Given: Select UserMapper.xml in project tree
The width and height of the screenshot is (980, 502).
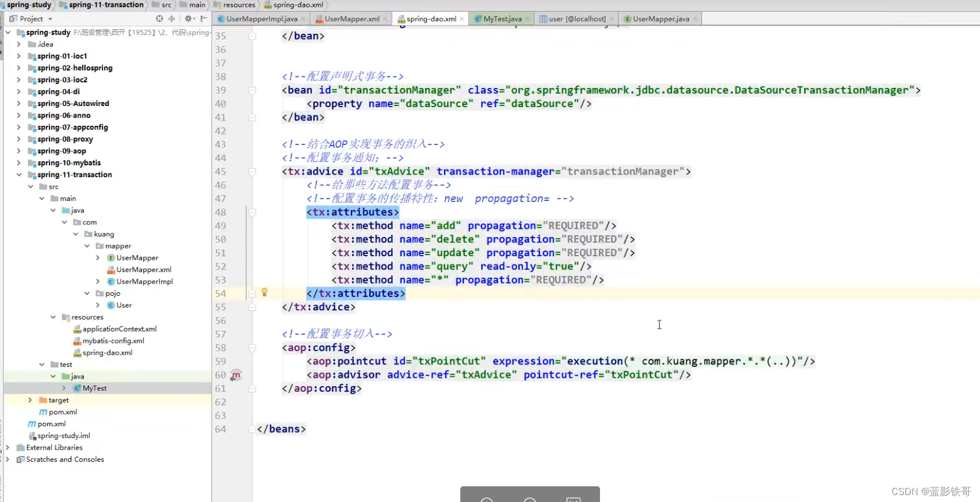Looking at the screenshot, I should (144, 270).
